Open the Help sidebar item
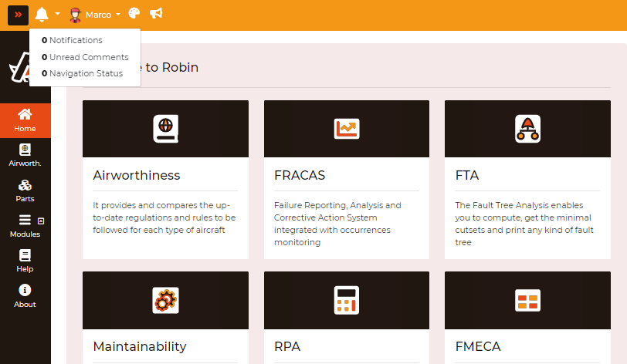This screenshot has height=364, width=627. click(x=25, y=261)
